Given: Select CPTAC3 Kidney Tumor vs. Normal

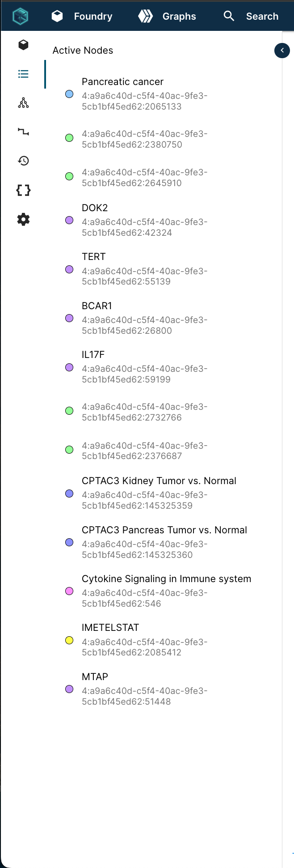Looking at the screenshot, I should tap(159, 481).
